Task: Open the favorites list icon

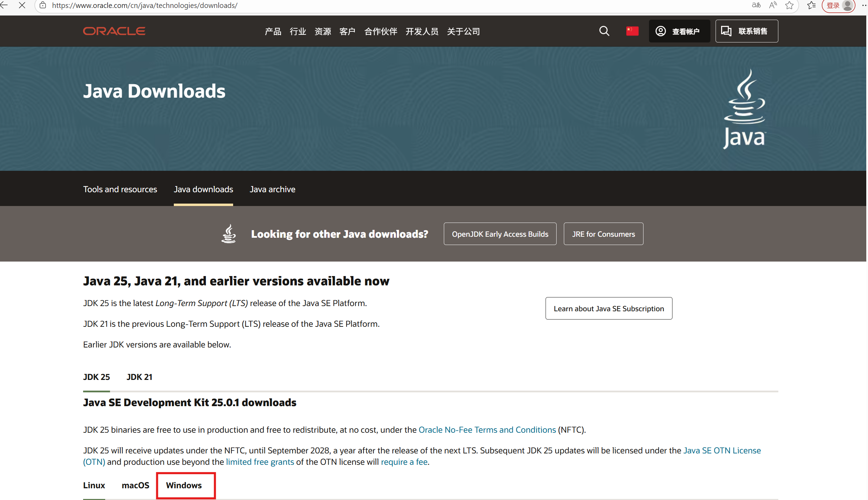Action: pyautogui.click(x=811, y=5)
